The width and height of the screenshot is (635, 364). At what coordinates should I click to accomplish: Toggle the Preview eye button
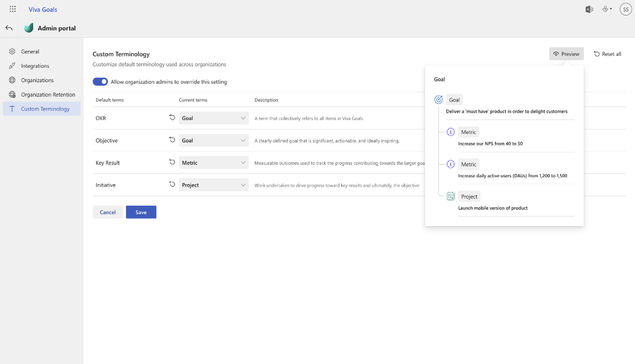coord(566,54)
